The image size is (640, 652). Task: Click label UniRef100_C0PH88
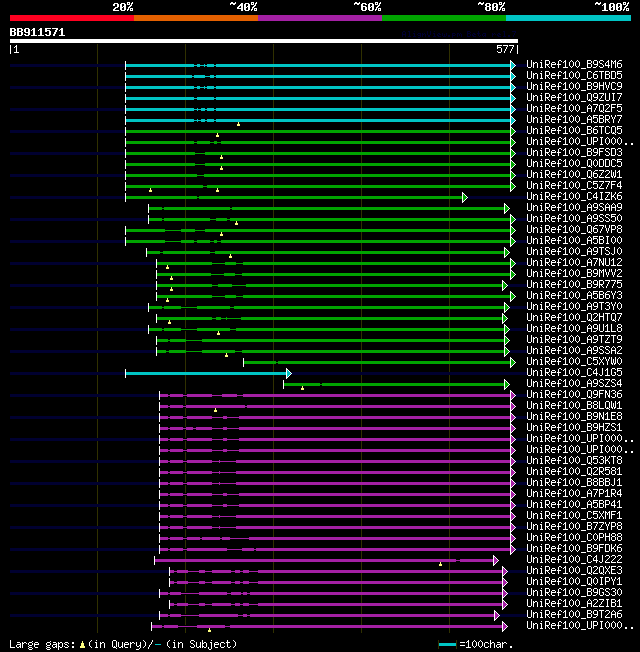pos(574,538)
